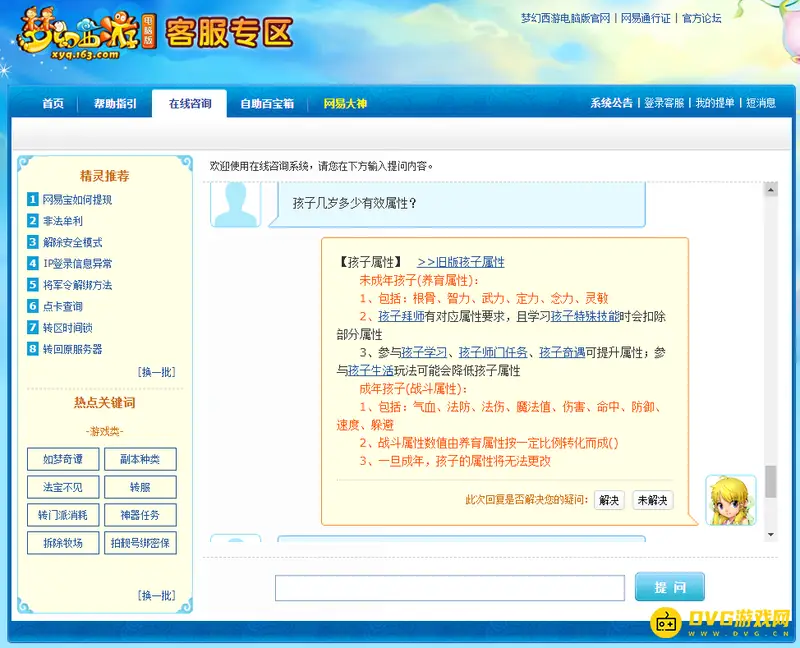800x648 pixels.
Task: Open the 孩子生活 link
Action: pyautogui.click(x=370, y=370)
